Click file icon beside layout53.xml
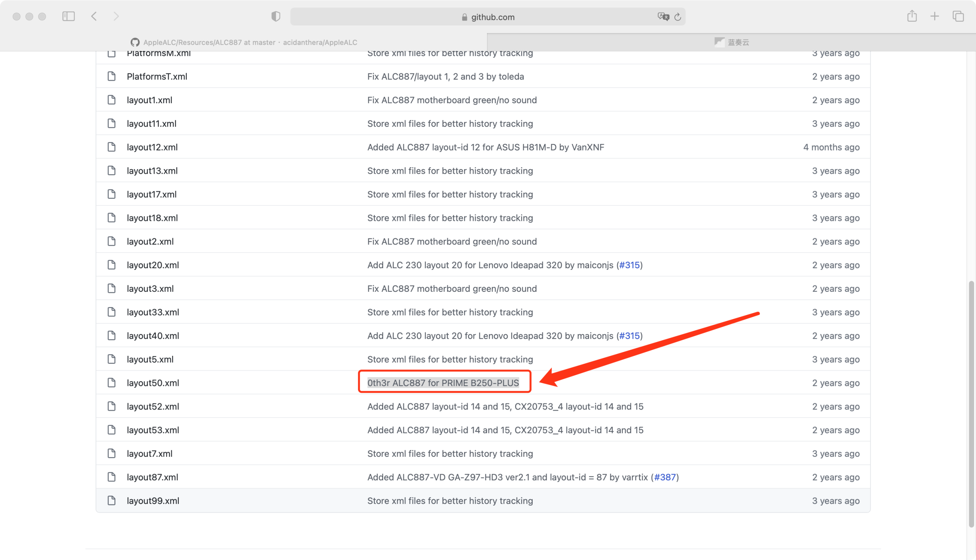 point(112,430)
